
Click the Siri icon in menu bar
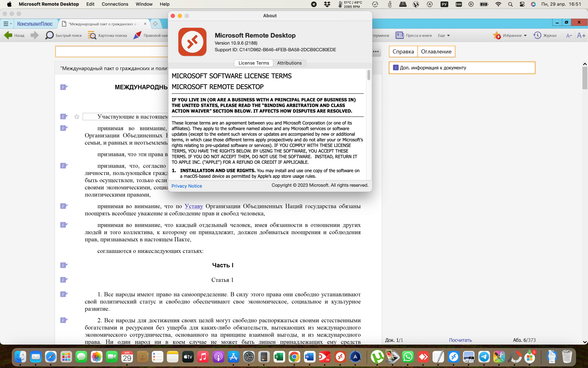pyautogui.click(x=533, y=4)
